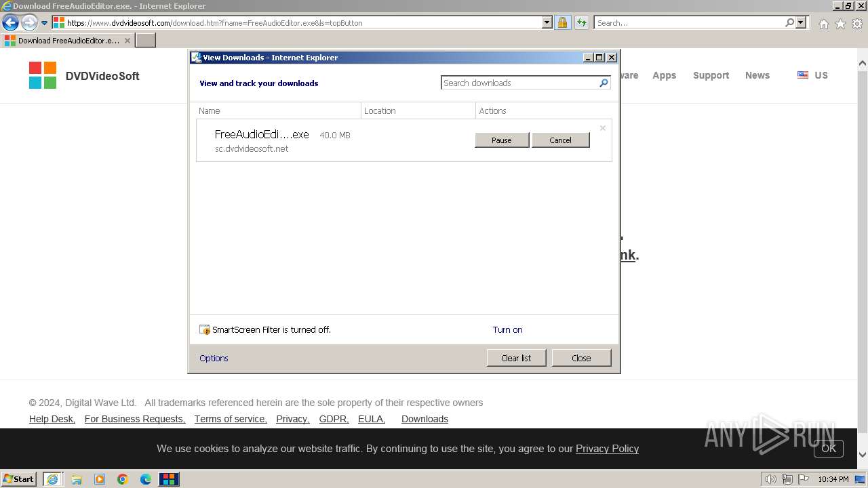The height and width of the screenshot is (488, 868).
Task: Minimize the View Downloads window
Action: (588, 58)
